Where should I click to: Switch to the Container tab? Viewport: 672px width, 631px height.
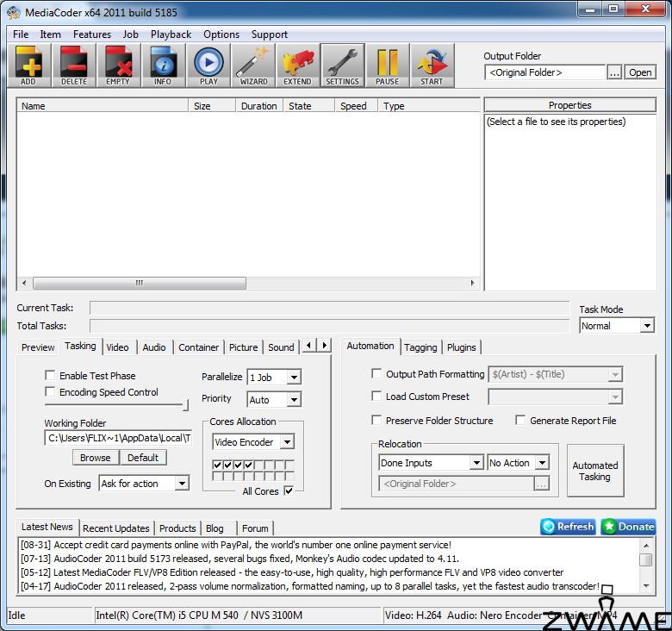(x=198, y=347)
